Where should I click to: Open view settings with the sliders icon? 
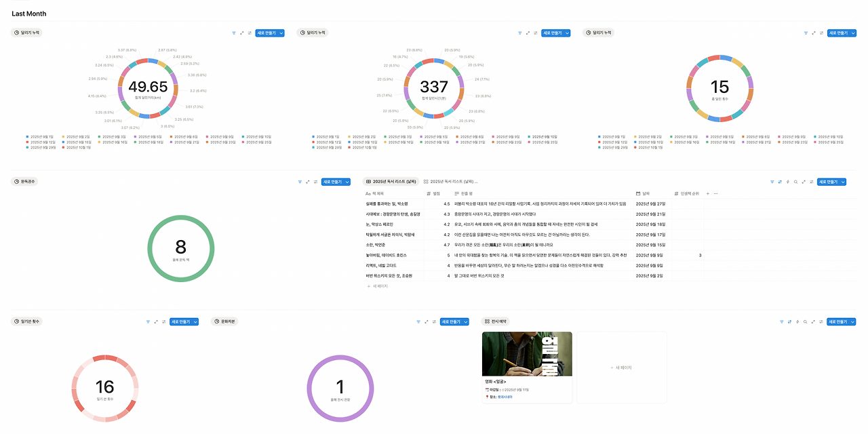pyautogui.click(x=812, y=182)
